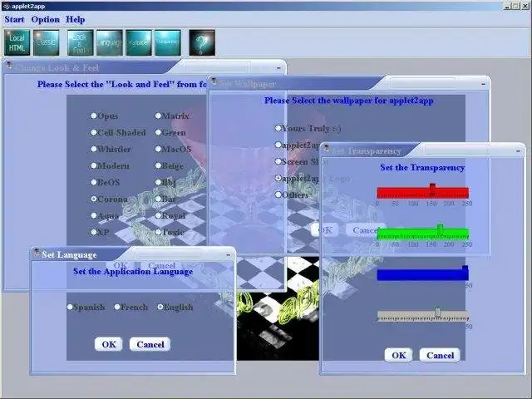
Task: Maximize the main applet2app window
Action: coord(516,6)
